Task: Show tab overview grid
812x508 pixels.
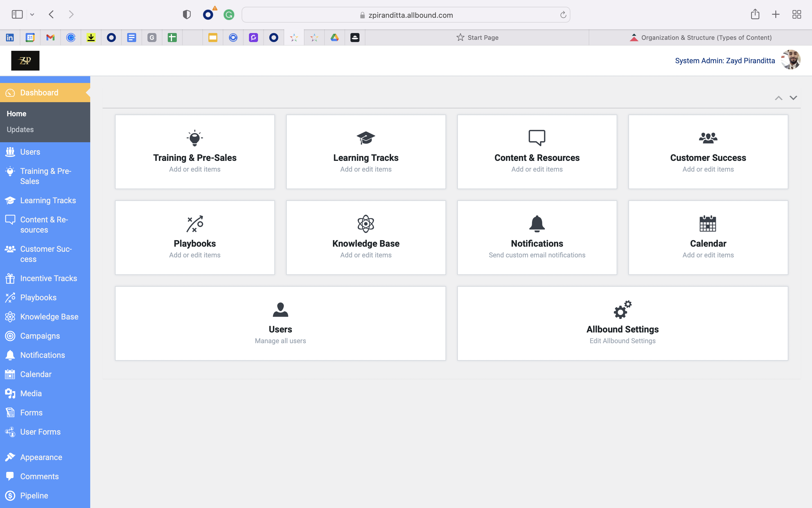Action: (796, 14)
